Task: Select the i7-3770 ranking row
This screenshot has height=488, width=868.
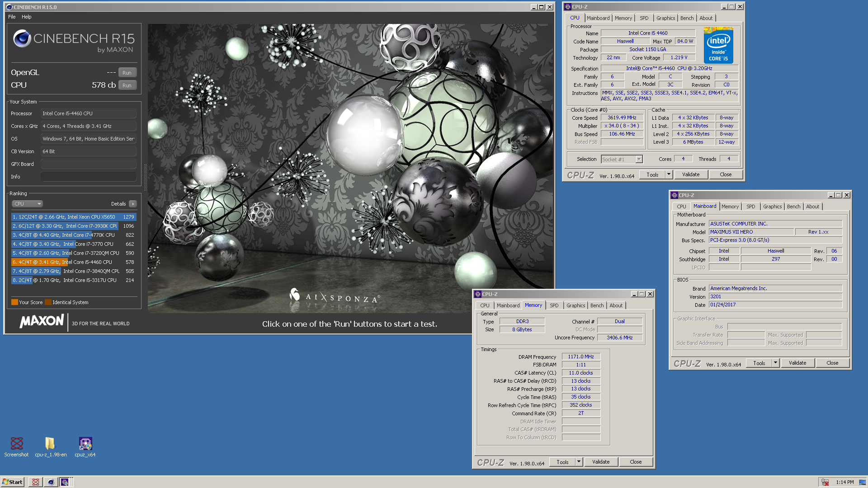Action: click(x=74, y=244)
